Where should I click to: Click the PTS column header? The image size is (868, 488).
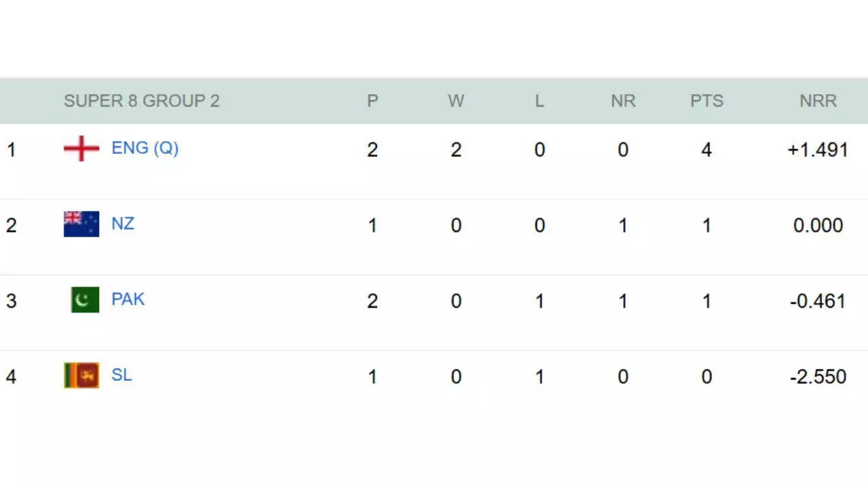(x=707, y=101)
